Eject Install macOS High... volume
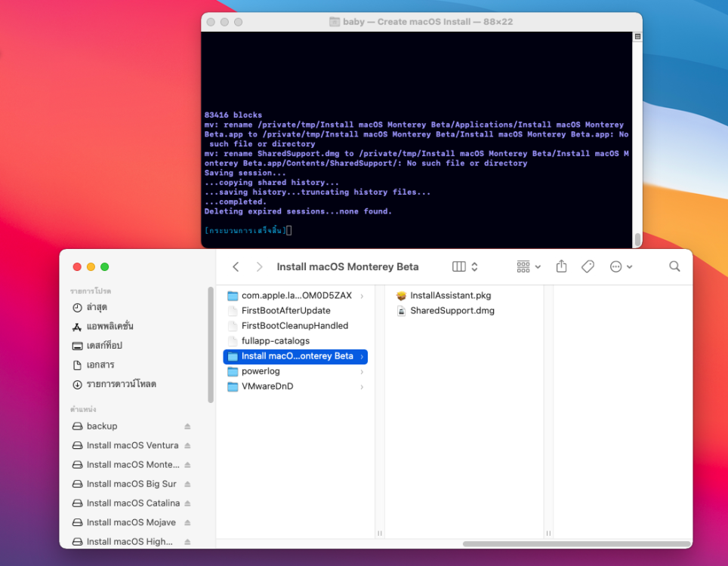 187,541
